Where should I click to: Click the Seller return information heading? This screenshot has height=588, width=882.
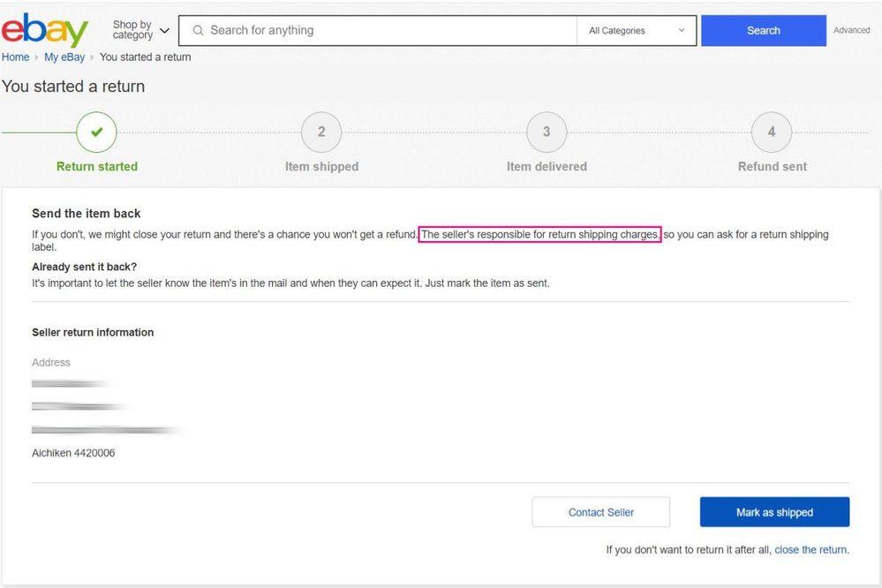(93, 333)
